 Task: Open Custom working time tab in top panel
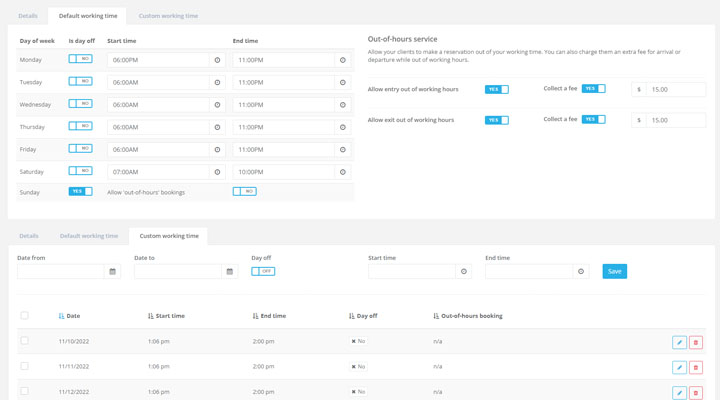(168, 16)
